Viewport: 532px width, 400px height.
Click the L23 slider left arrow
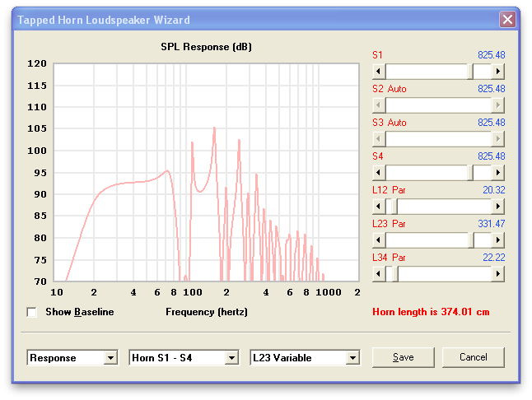tap(379, 240)
